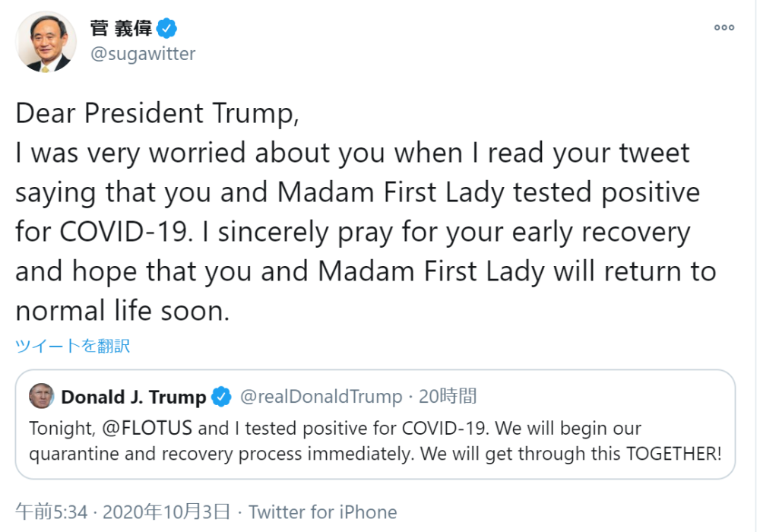
Task: Open the @sugawitter handle
Action: point(143,54)
